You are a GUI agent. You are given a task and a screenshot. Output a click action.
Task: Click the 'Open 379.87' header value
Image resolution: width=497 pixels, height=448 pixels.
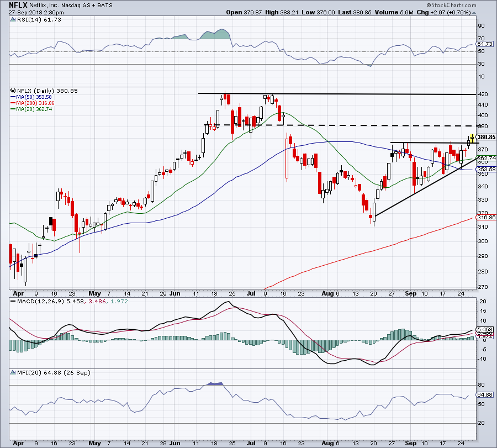(244, 12)
